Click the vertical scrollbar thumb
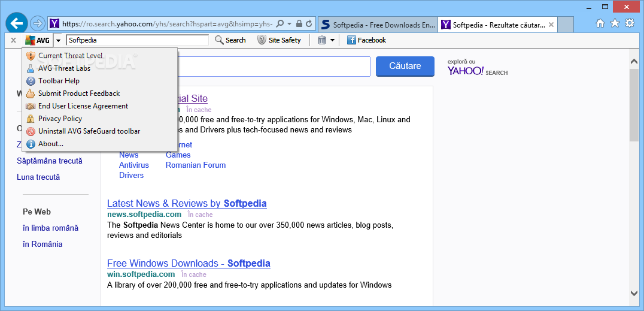The height and width of the screenshot is (311, 644). tap(634, 105)
